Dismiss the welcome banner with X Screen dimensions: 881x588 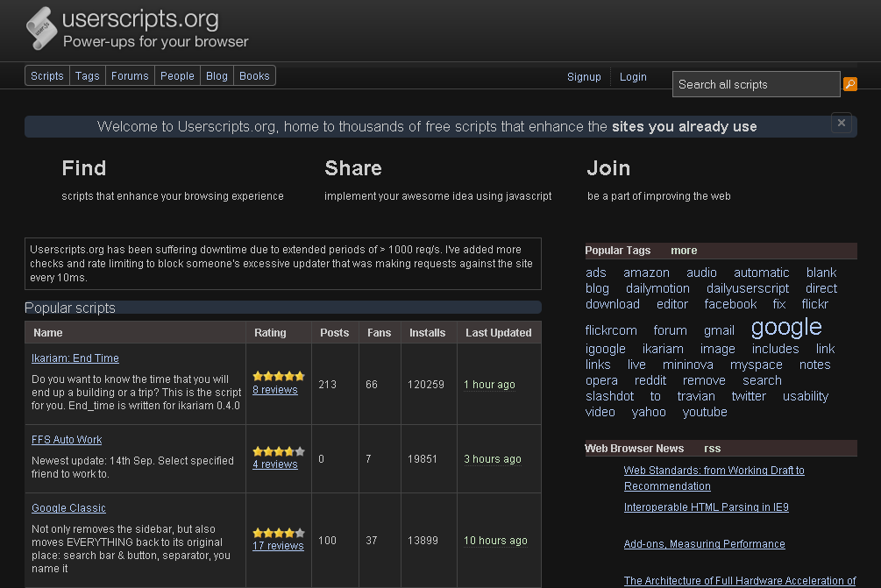point(841,124)
